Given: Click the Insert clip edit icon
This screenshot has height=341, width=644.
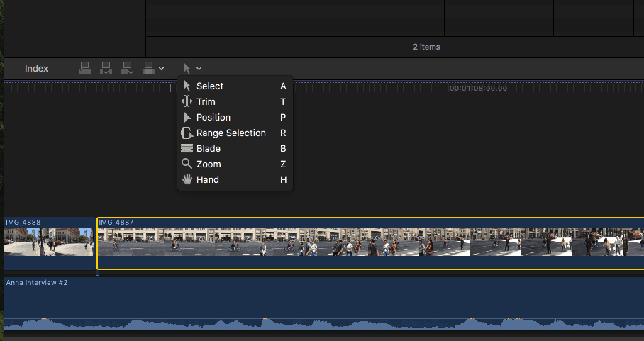Looking at the screenshot, I should coord(106,68).
